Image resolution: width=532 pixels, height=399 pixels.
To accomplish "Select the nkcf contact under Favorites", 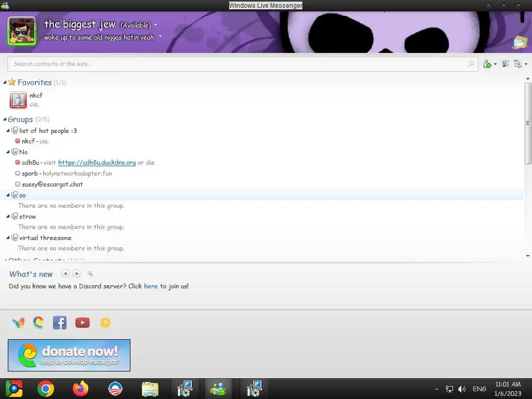I will (x=36, y=96).
